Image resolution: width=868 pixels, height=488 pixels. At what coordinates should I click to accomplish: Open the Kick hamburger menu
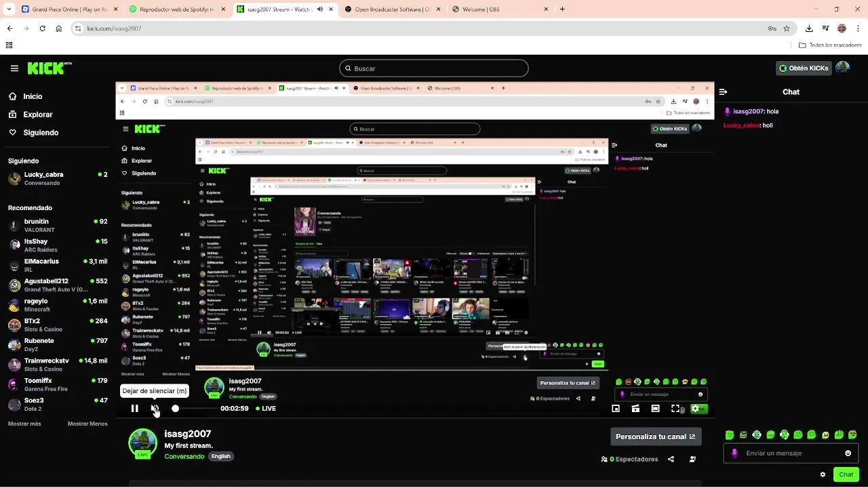(x=14, y=68)
